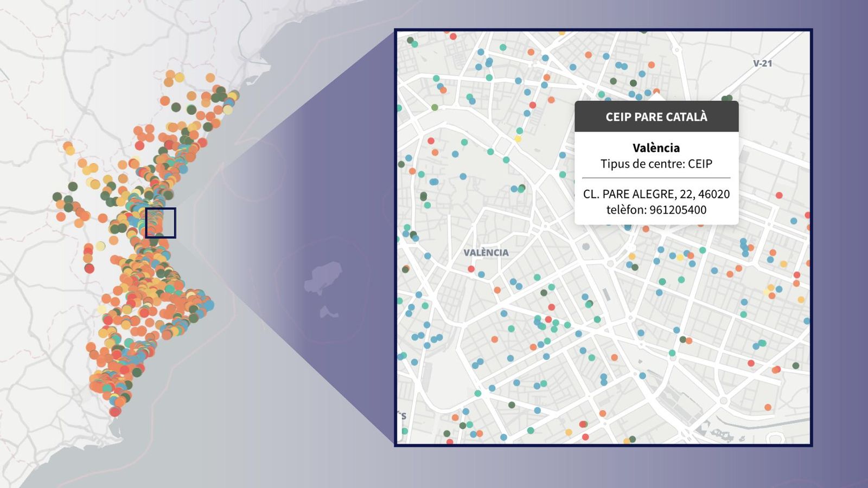The height and width of the screenshot is (488, 868).
Task: Select the lone orange marker in inset's bottom-right
Action: pos(768,407)
